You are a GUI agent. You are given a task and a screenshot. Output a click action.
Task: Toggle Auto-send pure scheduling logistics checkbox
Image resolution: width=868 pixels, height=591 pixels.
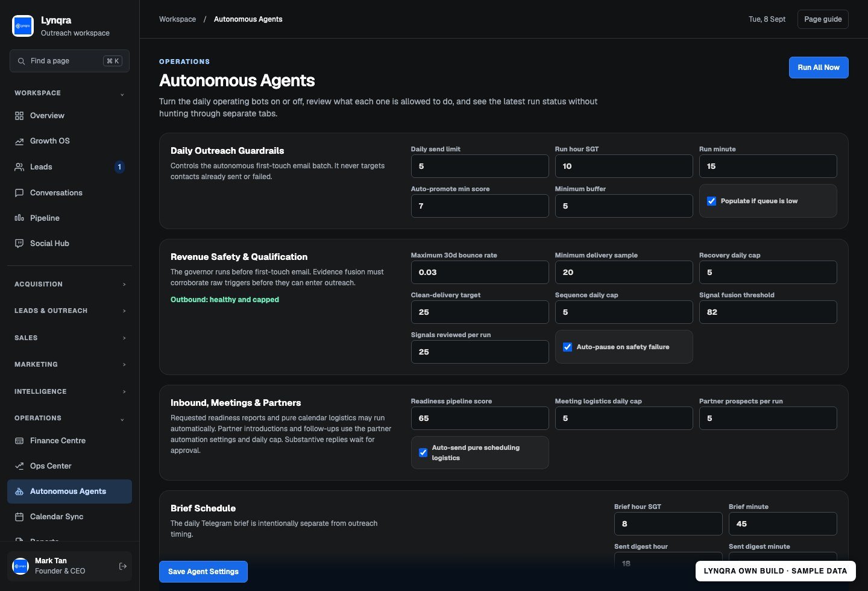423,453
